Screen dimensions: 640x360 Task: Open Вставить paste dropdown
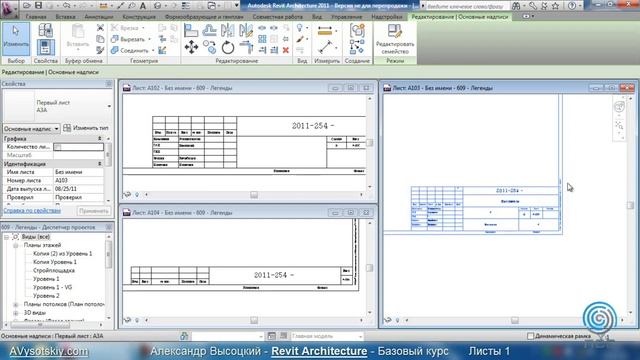click(x=78, y=50)
